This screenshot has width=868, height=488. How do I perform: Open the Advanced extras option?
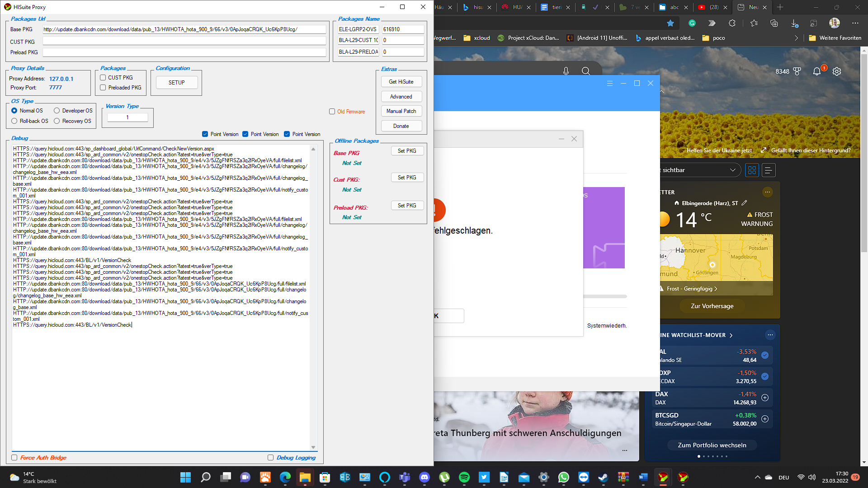point(401,97)
